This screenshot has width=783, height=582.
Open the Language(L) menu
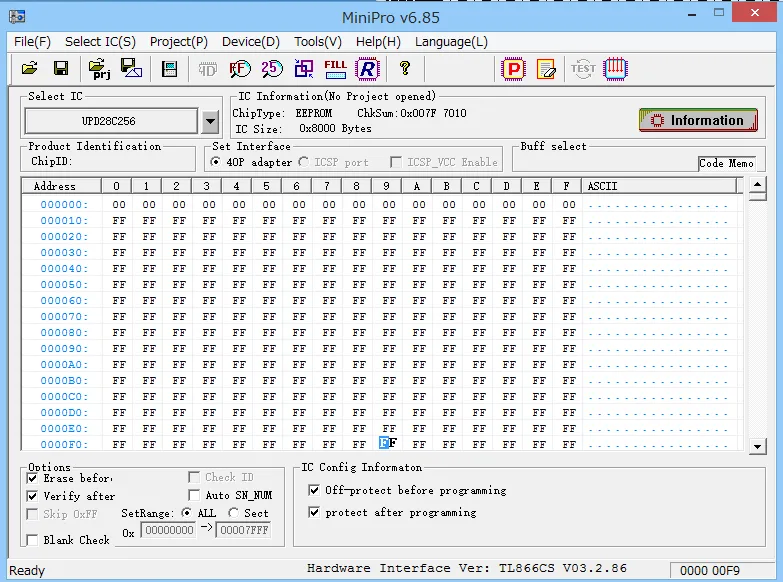click(x=451, y=41)
